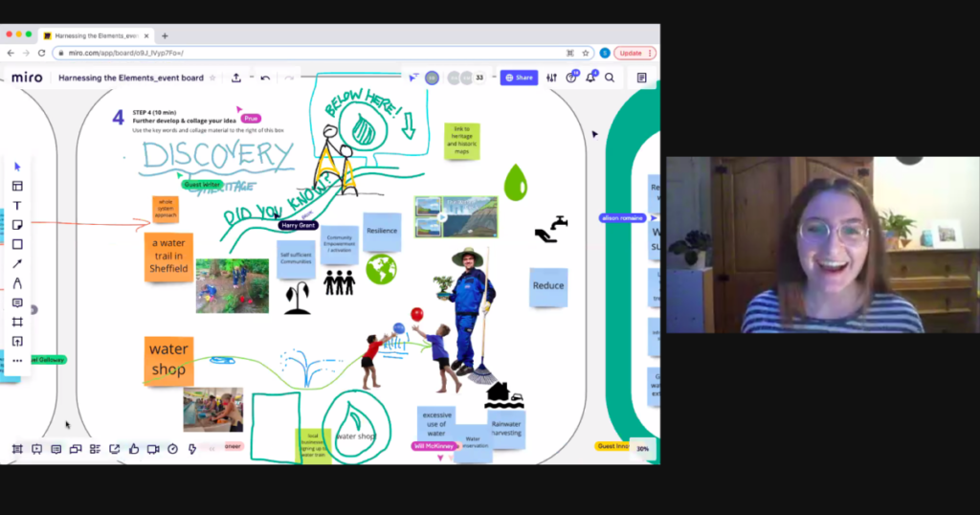This screenshot has width=980, height=515.
Task: Close the Harnessing the Elements browser tab
Action: [x=146, y=35]
